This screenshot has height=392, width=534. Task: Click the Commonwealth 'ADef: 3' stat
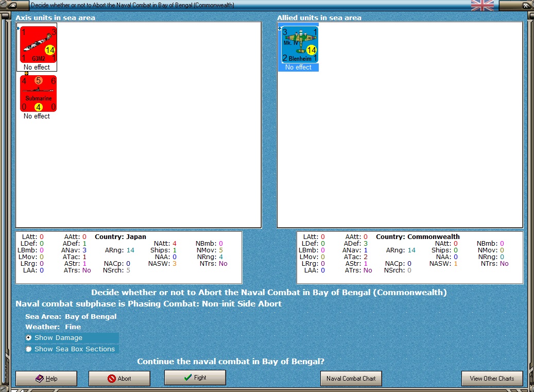356,244
